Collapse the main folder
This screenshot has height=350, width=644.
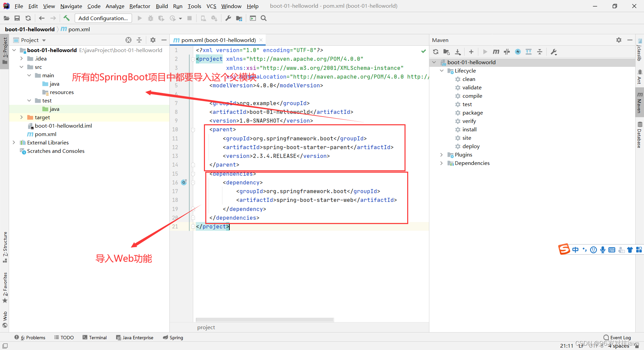click(29, 75)
